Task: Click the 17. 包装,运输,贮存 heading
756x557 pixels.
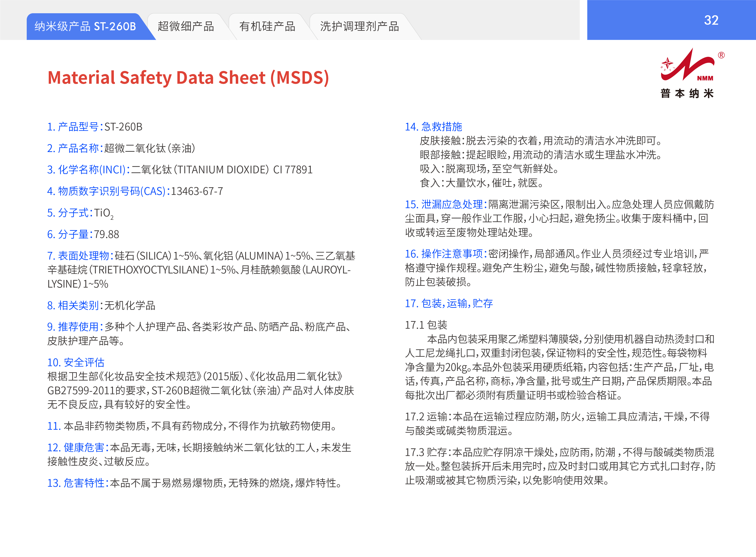Action: point(449,304)
